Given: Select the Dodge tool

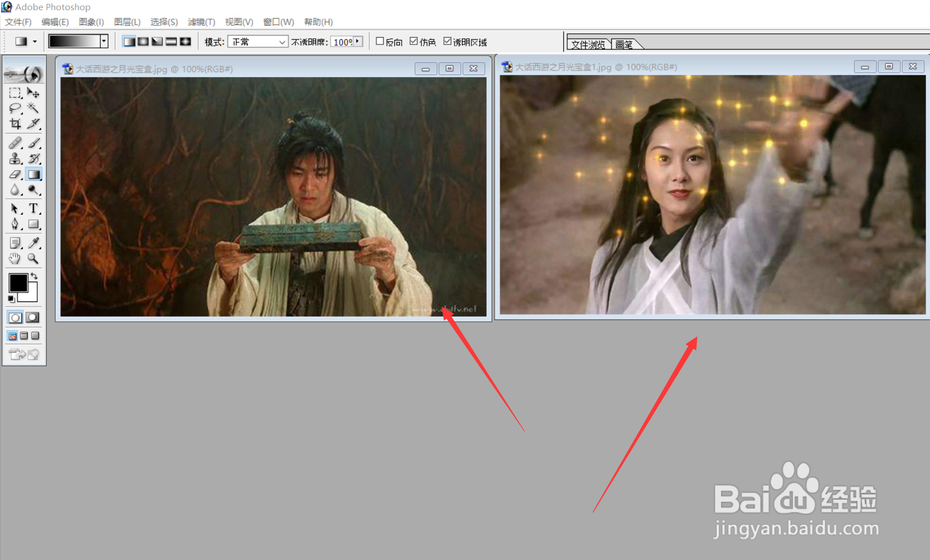Looking at the screenshot, I should coord(33,190).
